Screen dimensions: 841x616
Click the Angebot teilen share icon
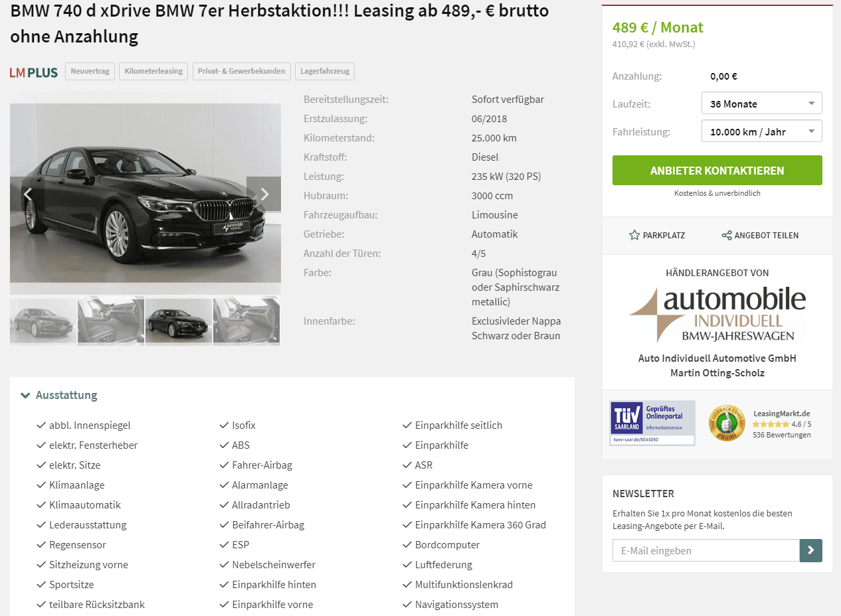coord(727,235)
